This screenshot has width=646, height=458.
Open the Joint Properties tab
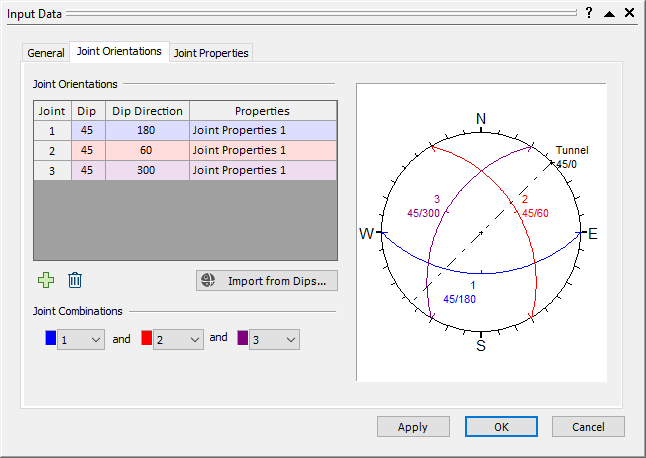(211, 53)
